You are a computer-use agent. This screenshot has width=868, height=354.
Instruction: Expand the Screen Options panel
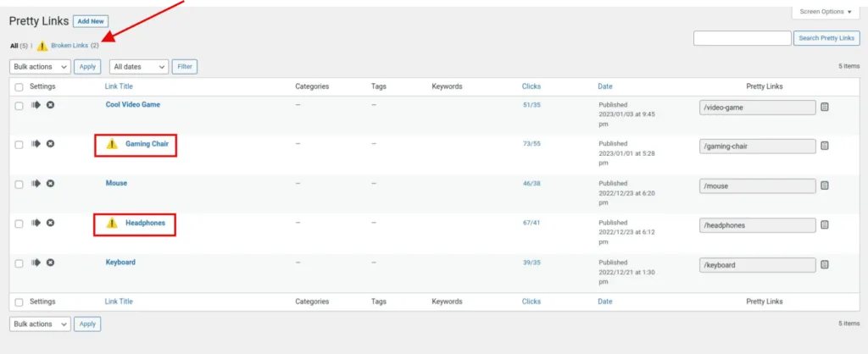click(826, 12)
